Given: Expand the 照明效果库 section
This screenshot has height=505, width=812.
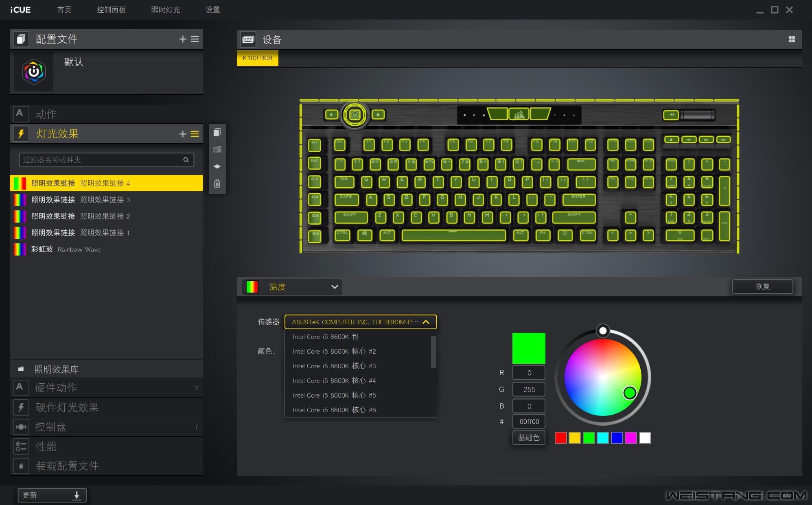Looking at the screenshot, I should point(107,369).
